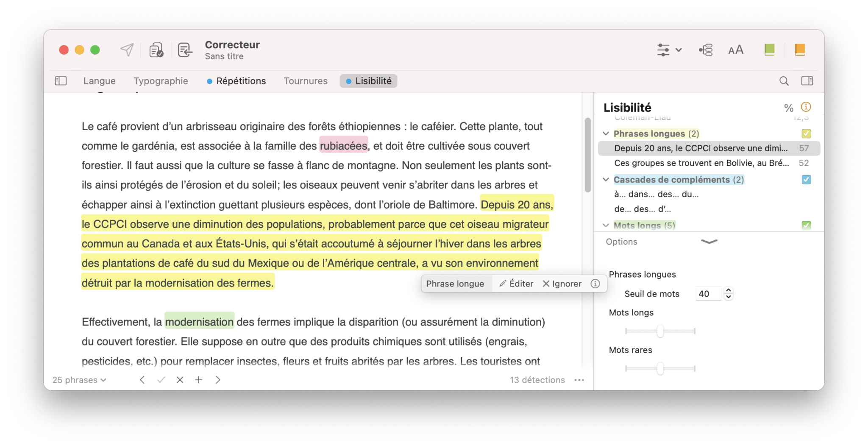Select the "à... dans... des... du..." row
868x448 pixels.
[x=709, y=195]
